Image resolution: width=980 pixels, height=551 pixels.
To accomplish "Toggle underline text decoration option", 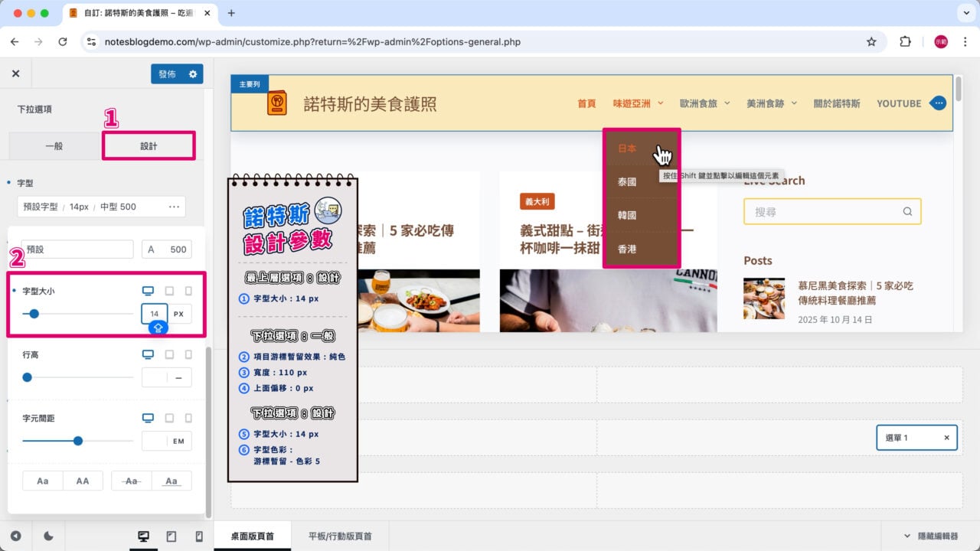I will 171,480.
